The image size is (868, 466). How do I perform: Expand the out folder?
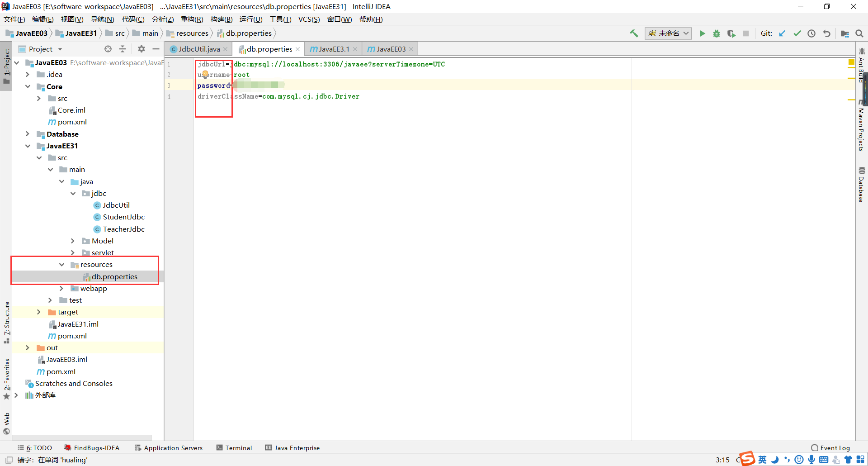click(28, 347)
